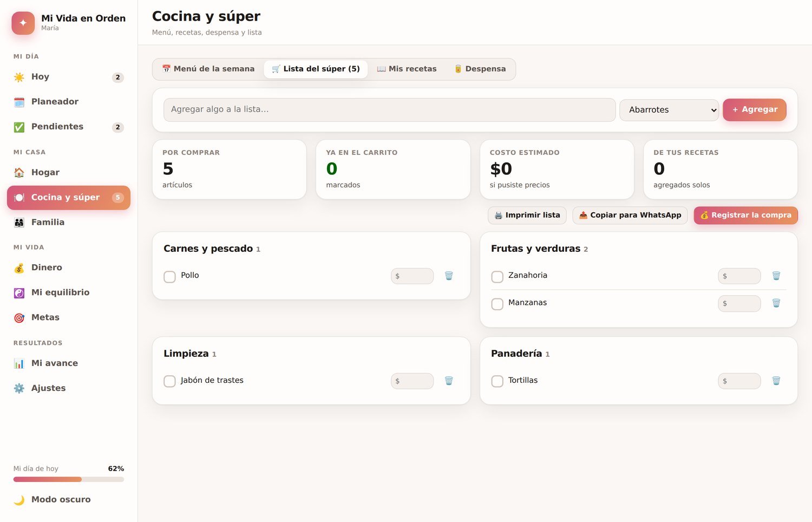This screenshot has height=522, width=812.
Task: Click the price field for Manzanas
Action: [739, 303]
